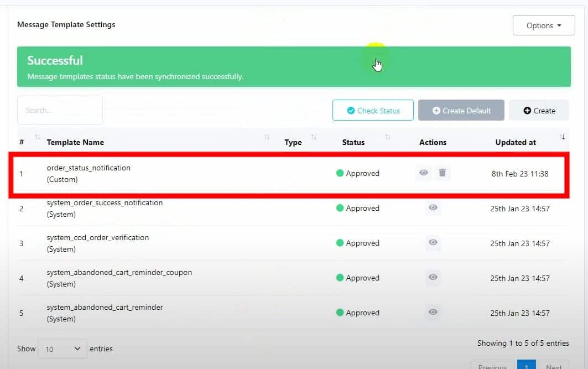
Task: Click the Create Default button
Action: [x=461, y=111]
